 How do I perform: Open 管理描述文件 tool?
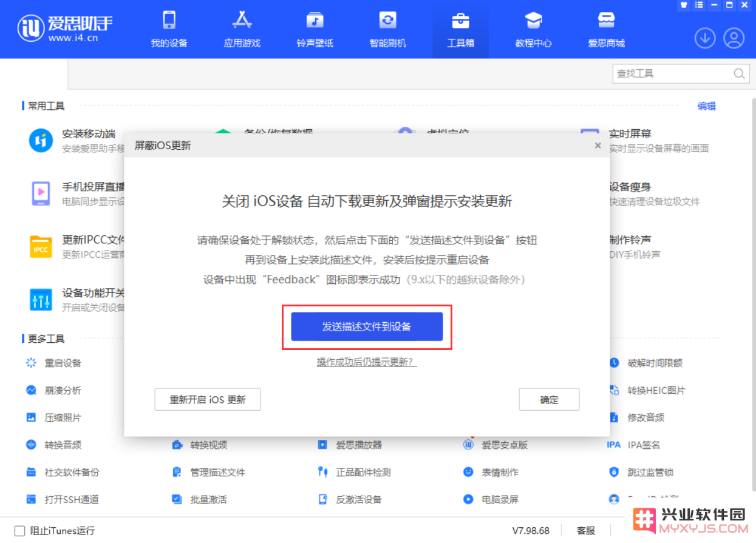click(x=209, y=472)
